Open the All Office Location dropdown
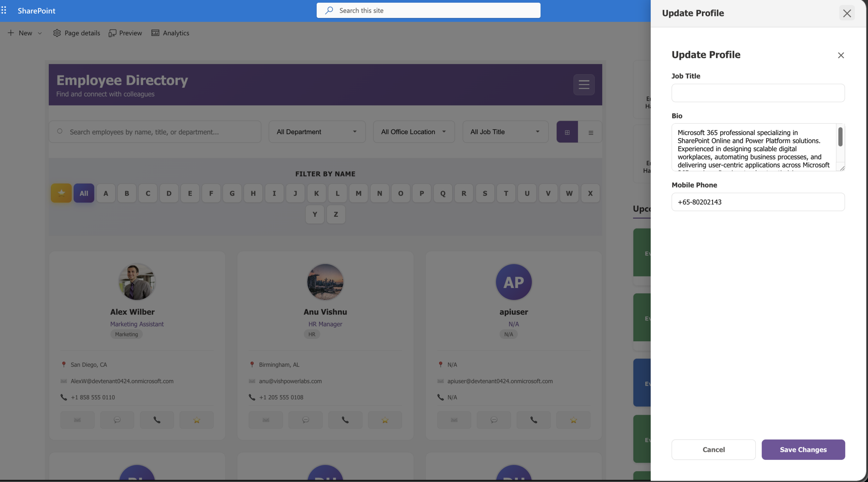This screenshot has height=482, width=868. point(413,132)
